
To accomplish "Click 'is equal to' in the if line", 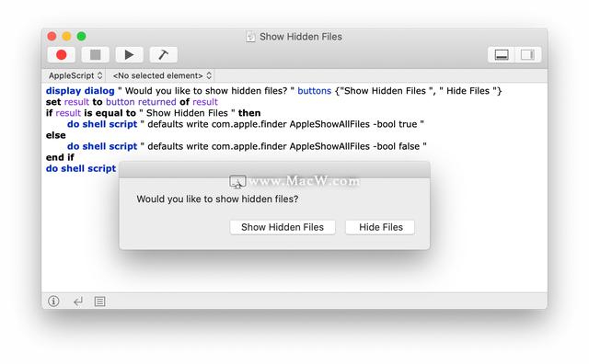I will (110, 113).
